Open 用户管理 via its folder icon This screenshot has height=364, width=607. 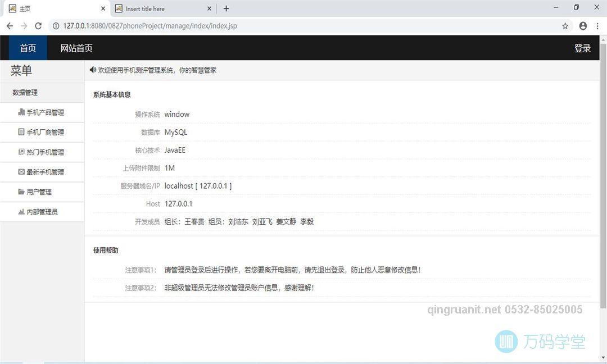[20, 192]
